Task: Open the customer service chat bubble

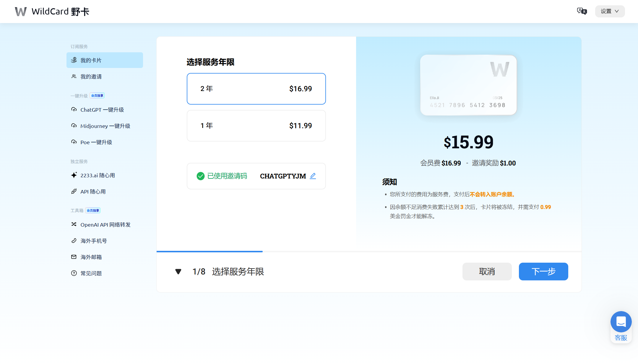Action: (621, 322)
